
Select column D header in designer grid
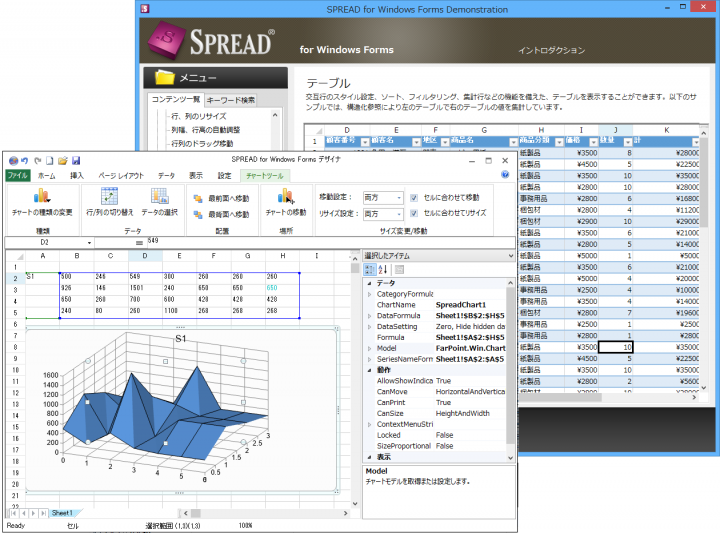tap(145, 256)
